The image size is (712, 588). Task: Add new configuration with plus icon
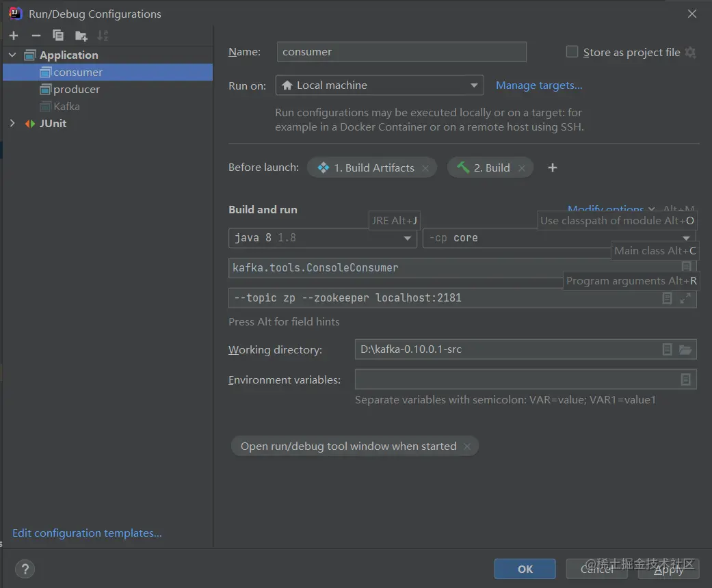[x=14, y=36]
